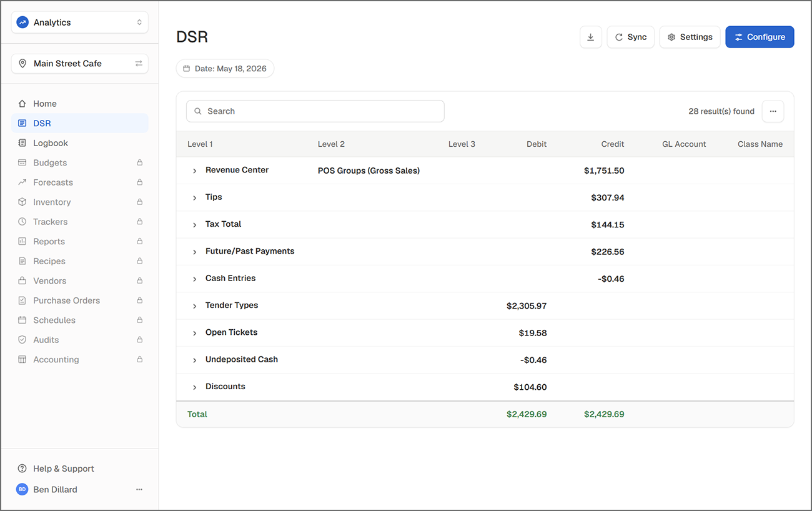This screenshot has width=812, height=511.
Task: Expand the Tender Types row
Action: (x=194, y=306)
